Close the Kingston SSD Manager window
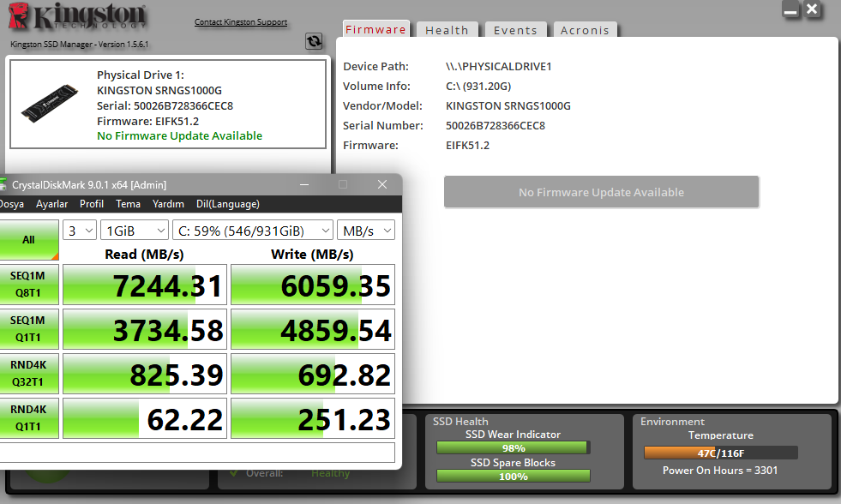 tap(812, 9)
